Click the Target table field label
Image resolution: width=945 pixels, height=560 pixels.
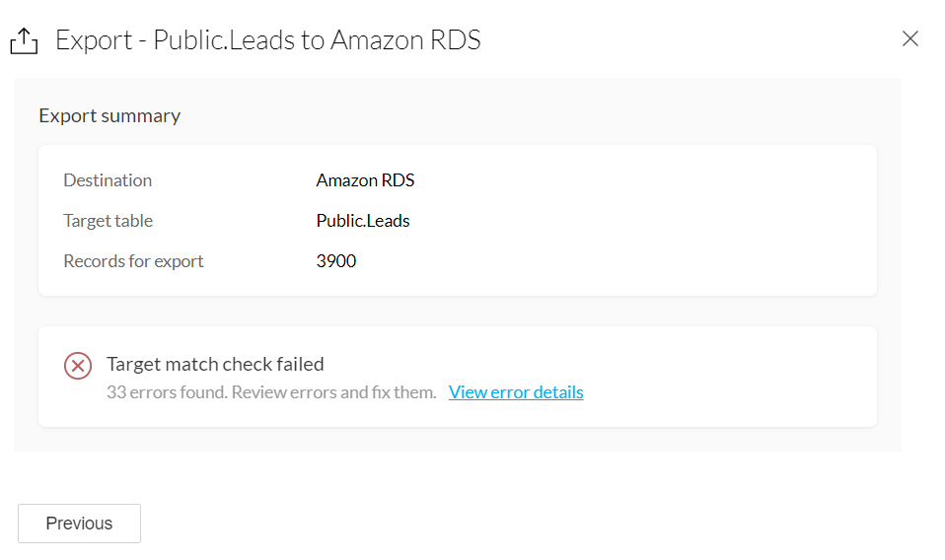(108, 221)
